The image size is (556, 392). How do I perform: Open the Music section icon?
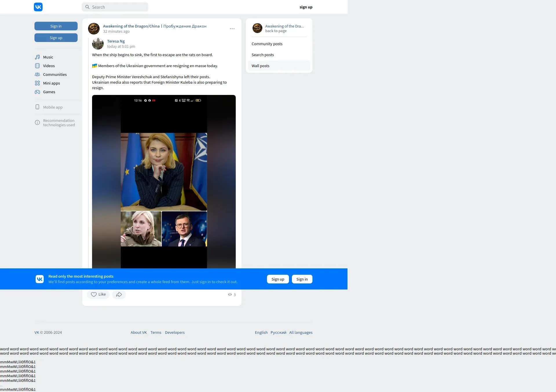tap(37, 57)
